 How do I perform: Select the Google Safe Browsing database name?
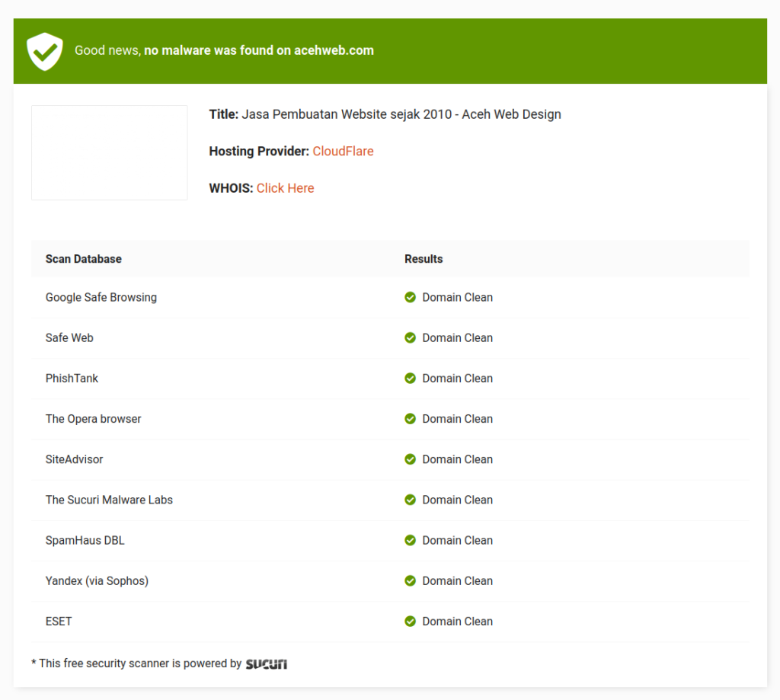(101, 297)
